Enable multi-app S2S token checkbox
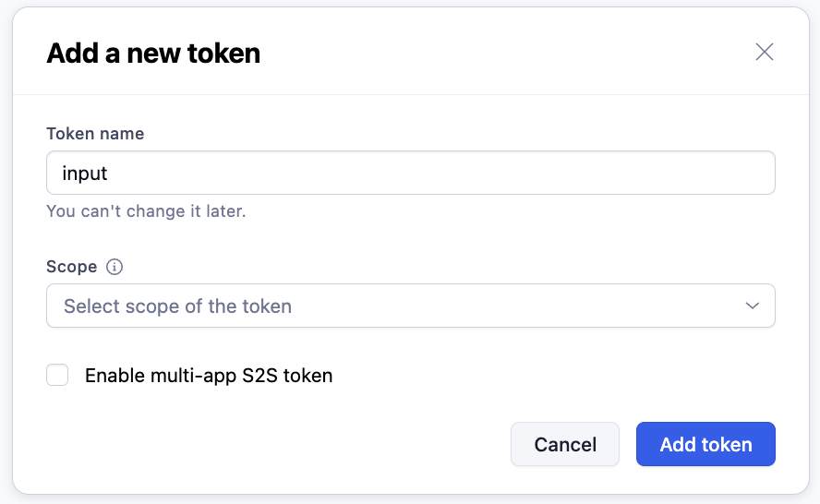 coord(57,375)
